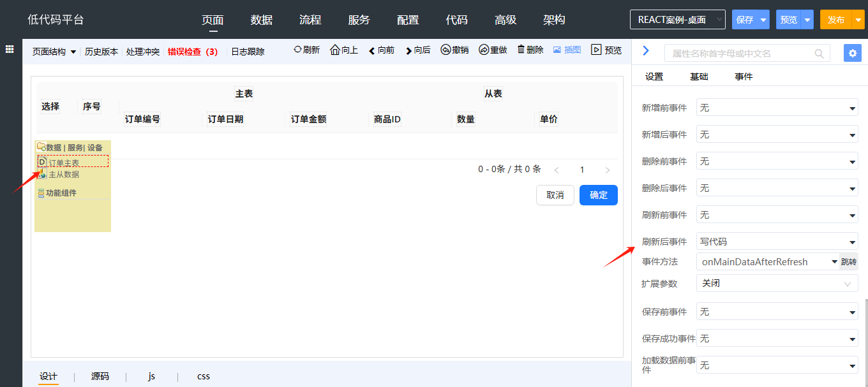This screenshot has width=868, height=387.
Task: Select the 功能组件 tree node
Action: [57, 193]
